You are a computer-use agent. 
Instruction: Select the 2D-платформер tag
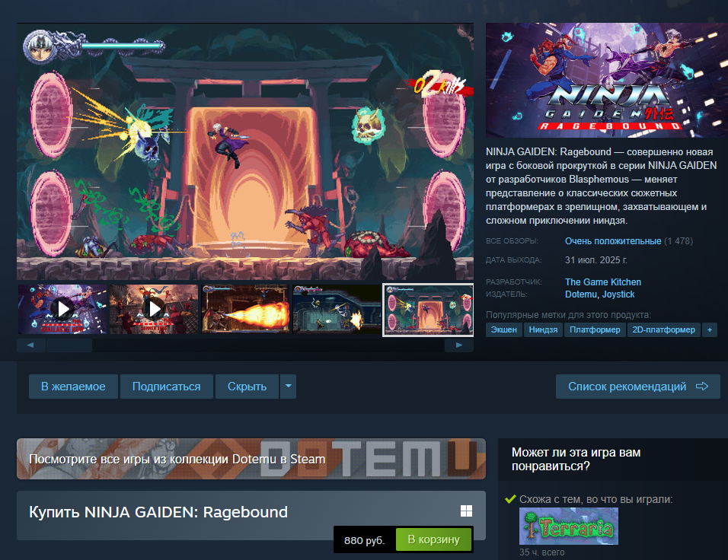663,329
